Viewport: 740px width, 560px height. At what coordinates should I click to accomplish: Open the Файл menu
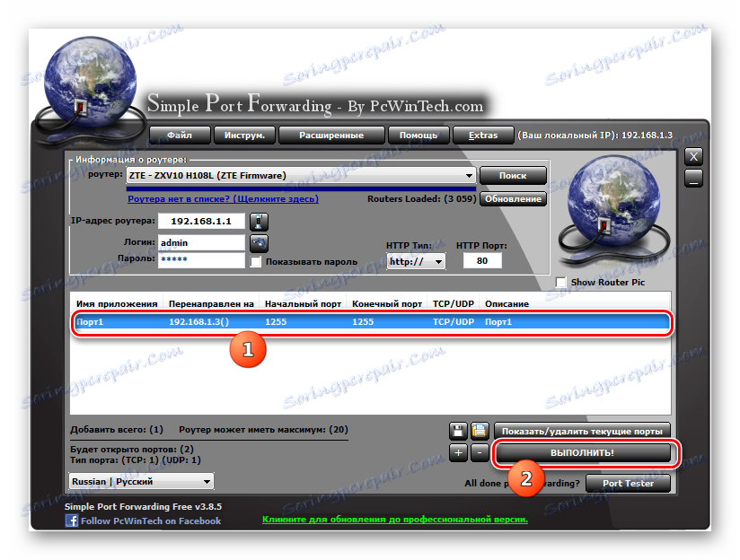pos(180,135)
